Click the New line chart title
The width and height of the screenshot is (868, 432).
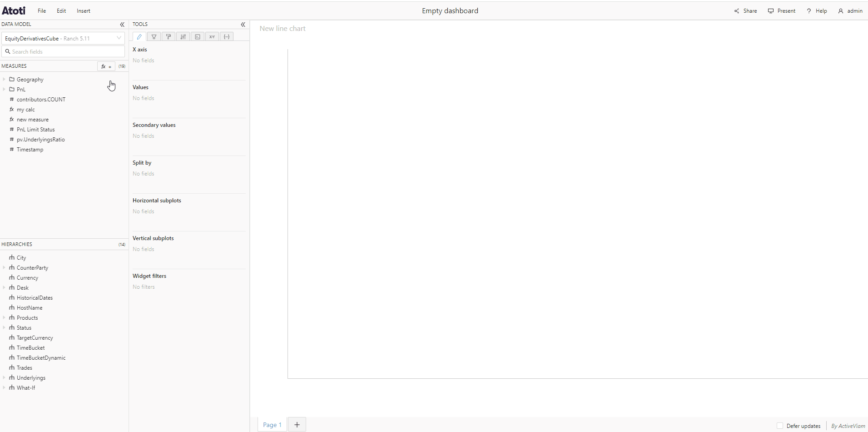[x=283, y=28]
